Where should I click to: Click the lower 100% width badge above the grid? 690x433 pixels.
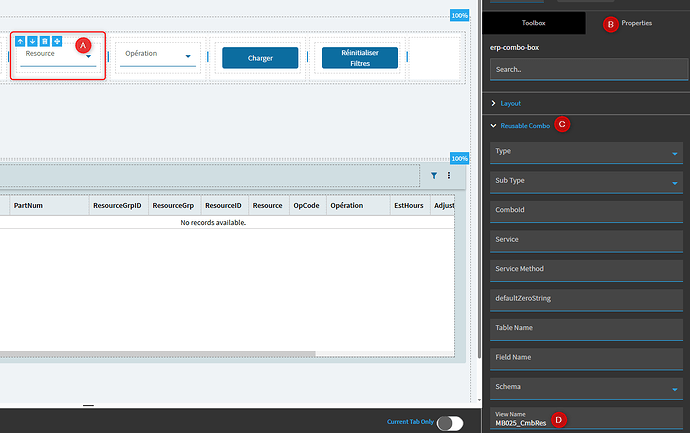click(459, 158)
